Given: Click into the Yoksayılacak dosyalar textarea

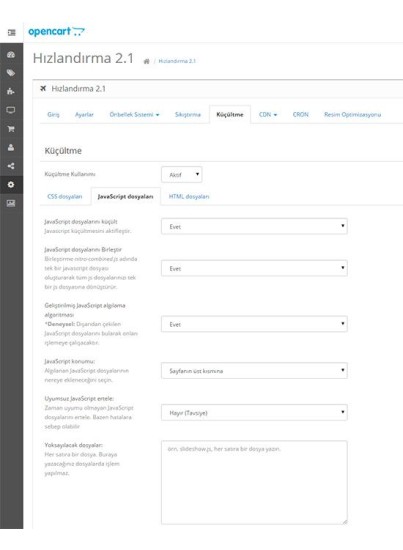Looking at the screenshot, I should pyautogui.click(x=254, y=482).
